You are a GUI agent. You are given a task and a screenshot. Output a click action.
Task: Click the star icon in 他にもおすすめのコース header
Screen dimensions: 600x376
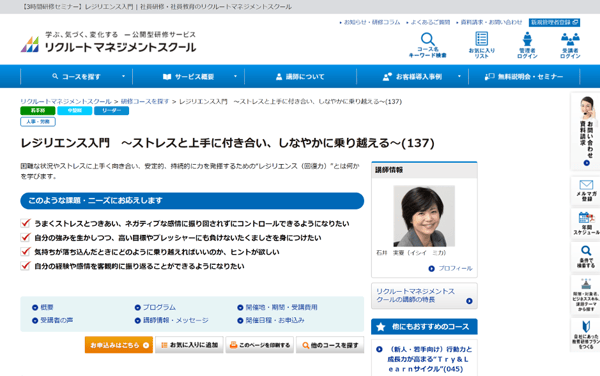(x=380, y=327)
